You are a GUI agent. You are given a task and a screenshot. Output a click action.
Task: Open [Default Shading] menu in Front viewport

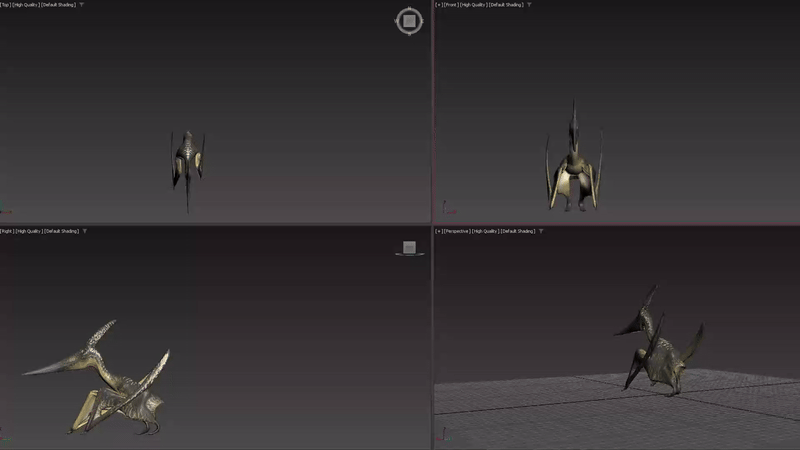(x=508, y=5)
